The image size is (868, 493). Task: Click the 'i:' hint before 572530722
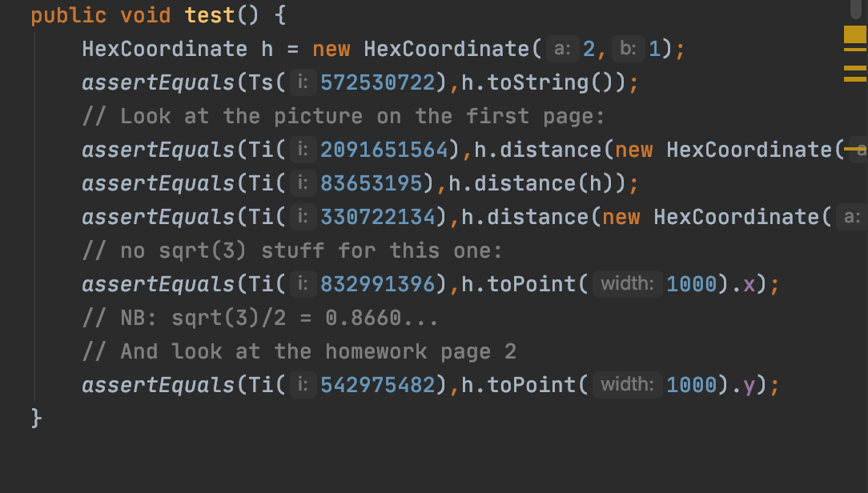303,82
